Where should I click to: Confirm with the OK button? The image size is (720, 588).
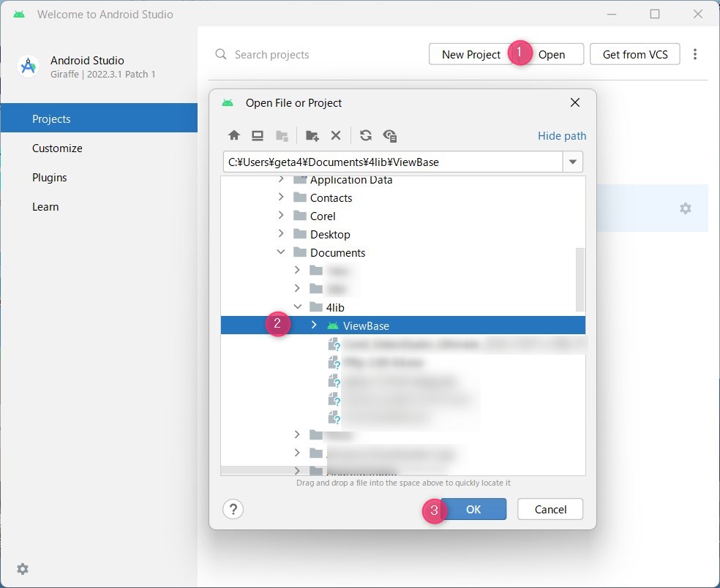(x=473, y=509)
